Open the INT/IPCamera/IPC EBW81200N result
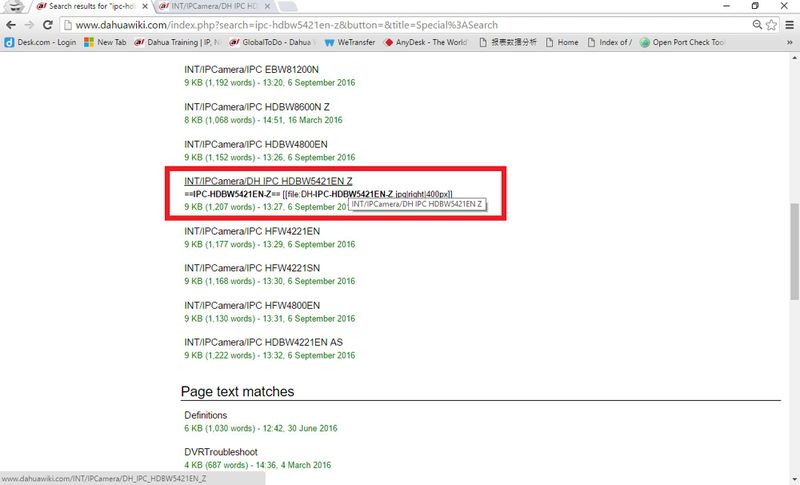The height and width of the screenshot is (485, 800). (251, 69)
